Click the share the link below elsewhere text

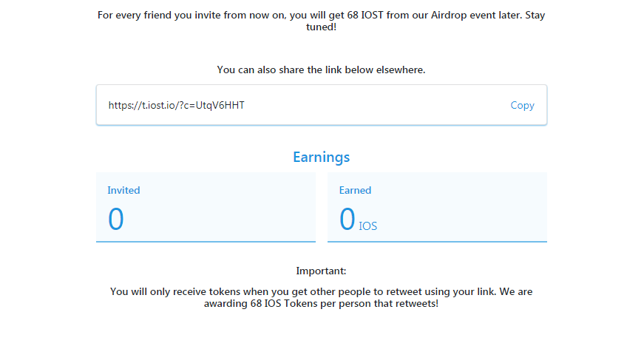click(321, 70)
